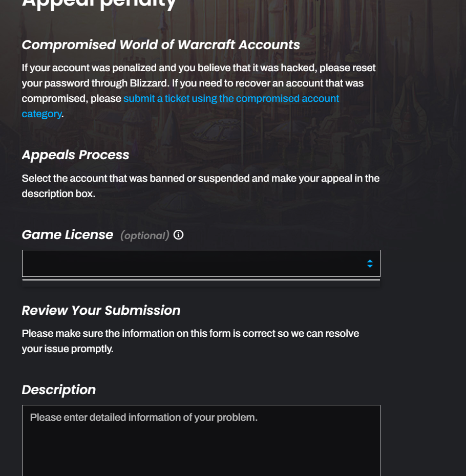This screenshot has height=476, width=466.
Task: Click the 'If your account was penalized' paragraph
Action: tap(198, 68)
